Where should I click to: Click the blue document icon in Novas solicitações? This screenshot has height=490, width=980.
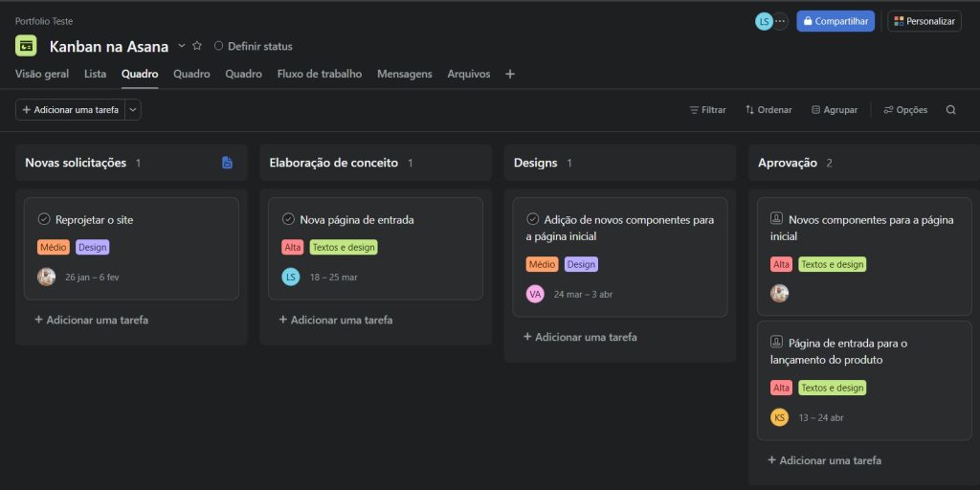(227, 163)
